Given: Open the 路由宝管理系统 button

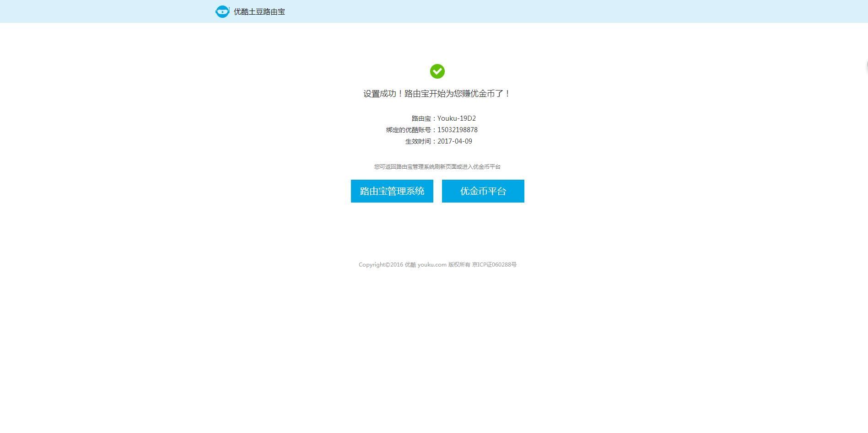Looking at the screenshot, I should pos(392,191).
